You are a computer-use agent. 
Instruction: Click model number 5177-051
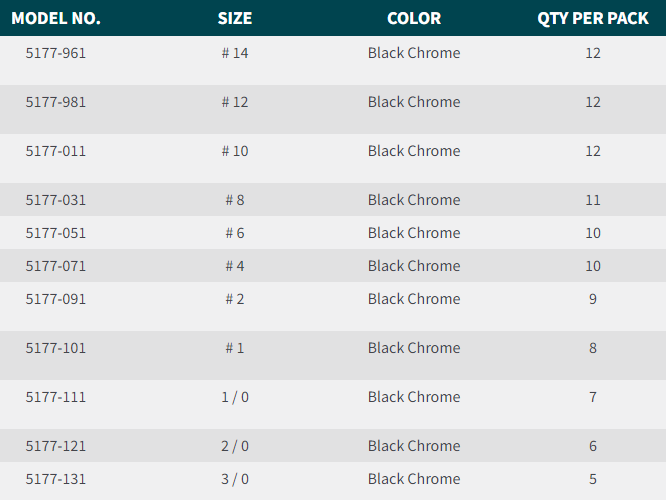coord(56,233)
